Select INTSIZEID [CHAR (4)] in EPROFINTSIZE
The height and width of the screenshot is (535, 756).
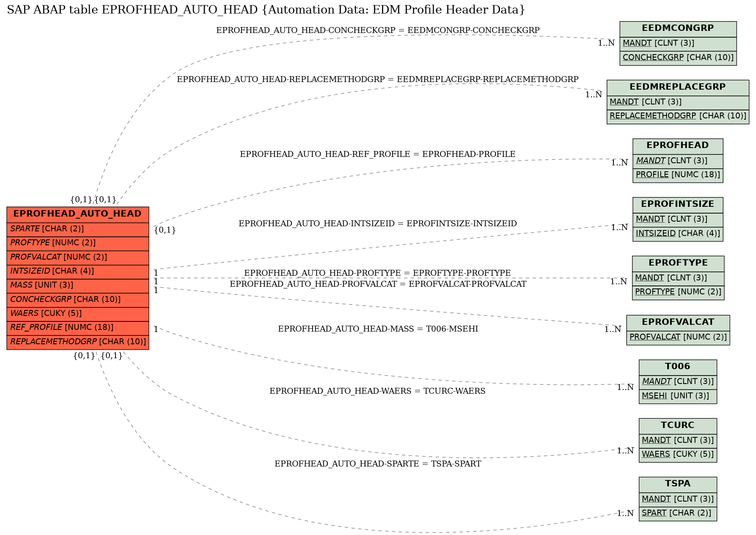point(678,234)
